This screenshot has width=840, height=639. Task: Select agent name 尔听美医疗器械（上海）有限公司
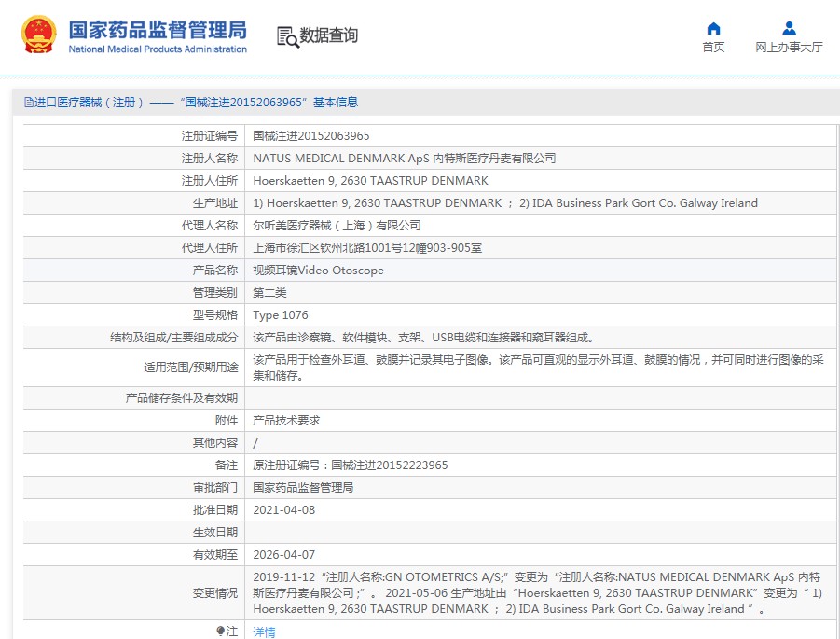click(x=337, y=226)
